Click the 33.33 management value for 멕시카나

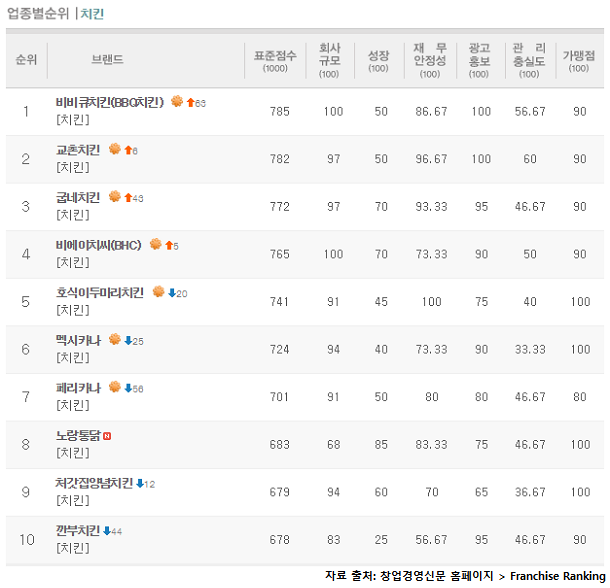tap(530, 349)
